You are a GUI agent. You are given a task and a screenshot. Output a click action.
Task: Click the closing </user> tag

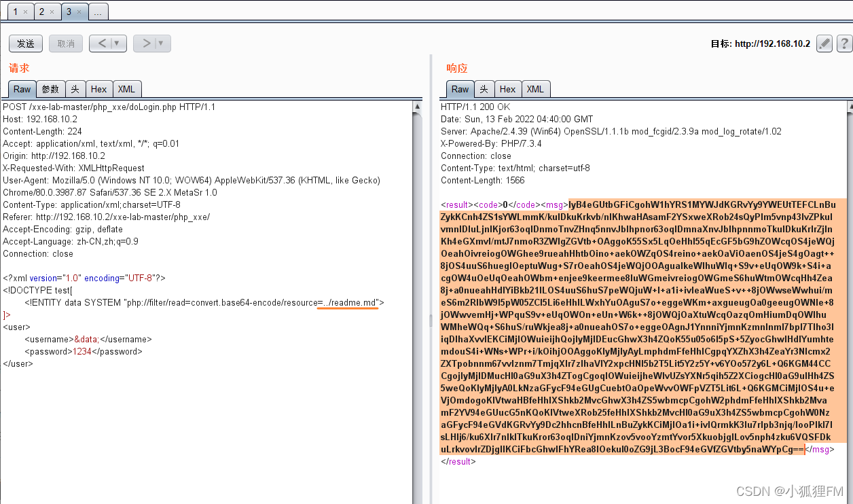[18, 364]
